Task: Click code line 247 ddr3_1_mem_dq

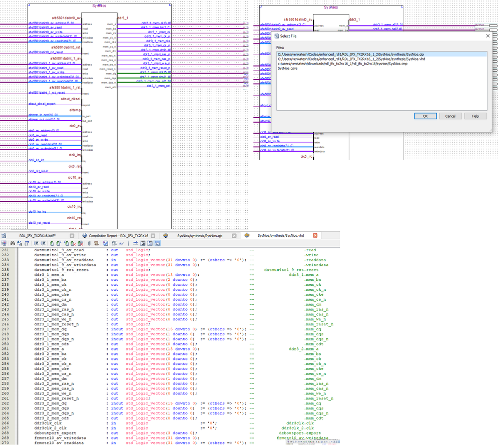Action: coord(51,329)
